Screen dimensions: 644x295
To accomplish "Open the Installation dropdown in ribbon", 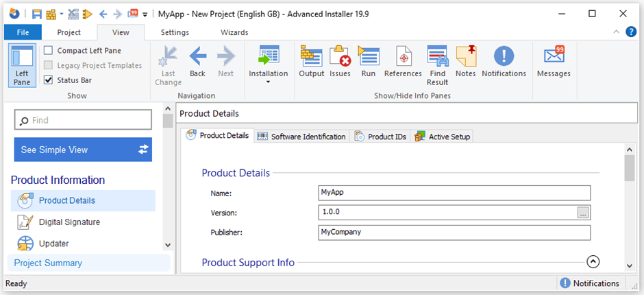I will coord(268,64).
